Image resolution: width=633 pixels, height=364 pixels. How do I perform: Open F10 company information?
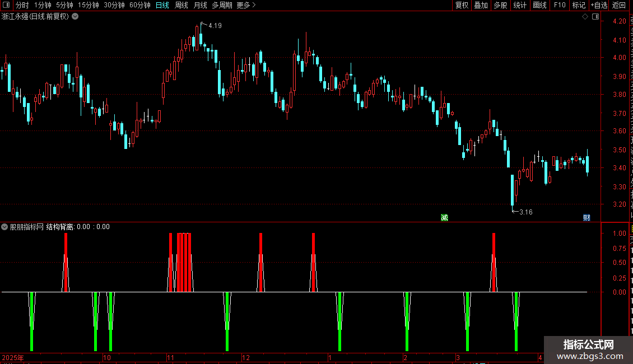560,5
